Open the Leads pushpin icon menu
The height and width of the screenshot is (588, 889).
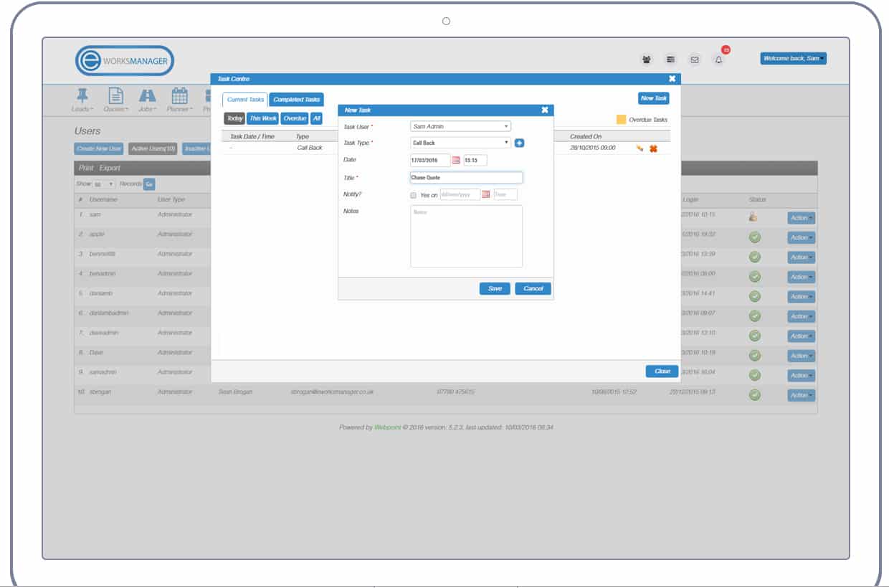(x=82, y=99)
